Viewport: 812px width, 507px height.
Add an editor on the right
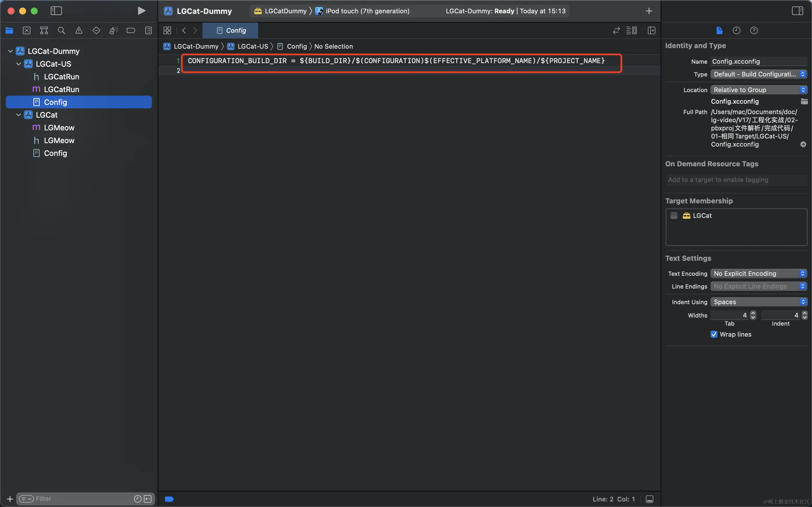tap(651, 30)
